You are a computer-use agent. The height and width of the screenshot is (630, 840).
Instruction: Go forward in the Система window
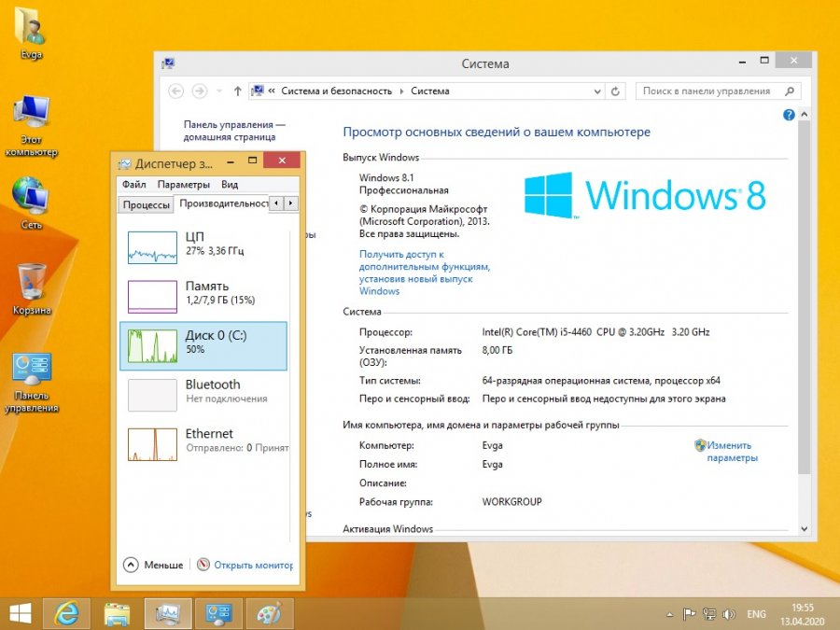click(x=200, y=91)
